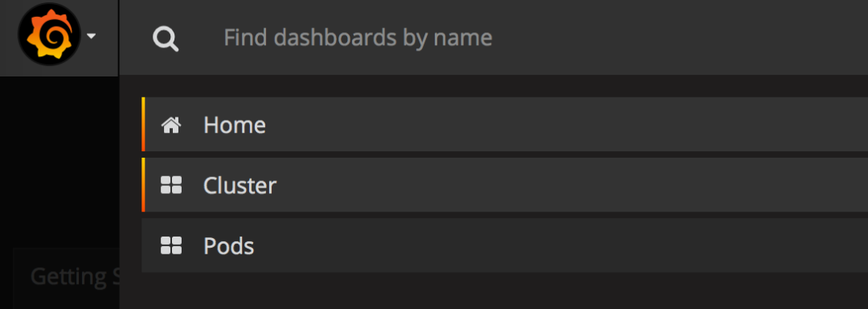
Task: Click the house icon on Home row
Action: [171, 126]
